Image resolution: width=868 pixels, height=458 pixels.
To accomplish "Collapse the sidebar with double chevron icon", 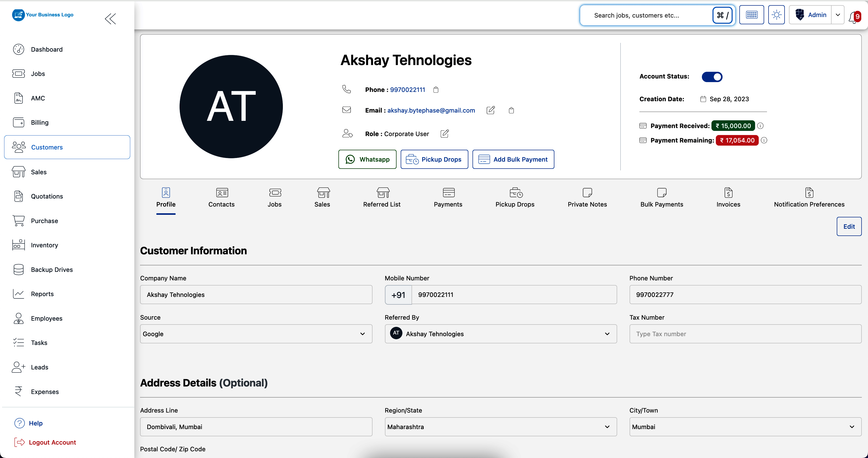I will (110, 19).
